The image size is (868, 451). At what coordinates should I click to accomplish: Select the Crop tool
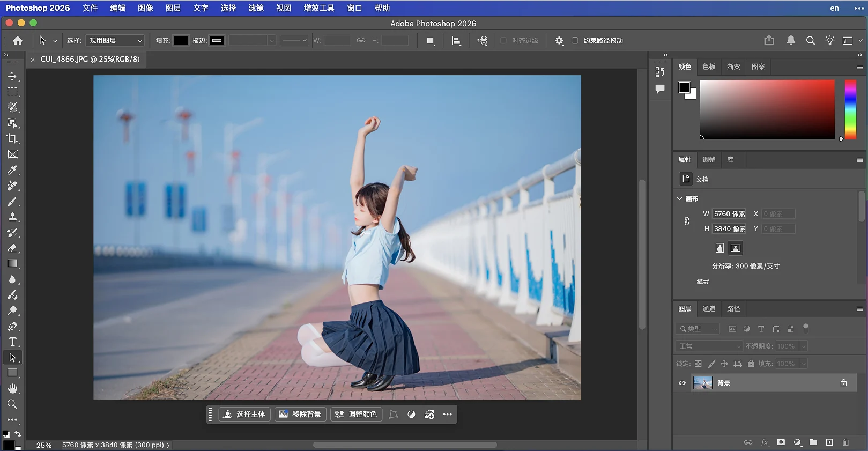click(12, 138)
